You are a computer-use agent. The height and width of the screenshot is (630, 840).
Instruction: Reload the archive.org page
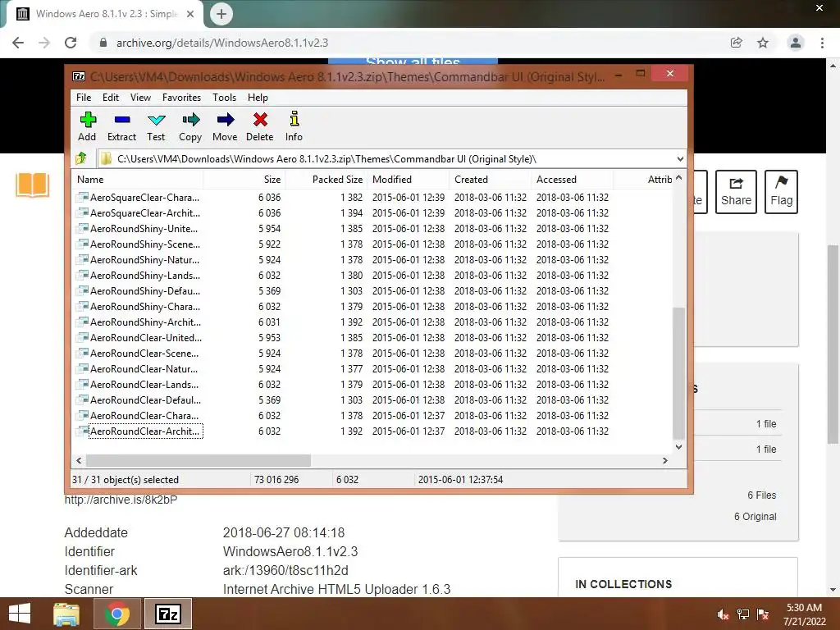71,43
